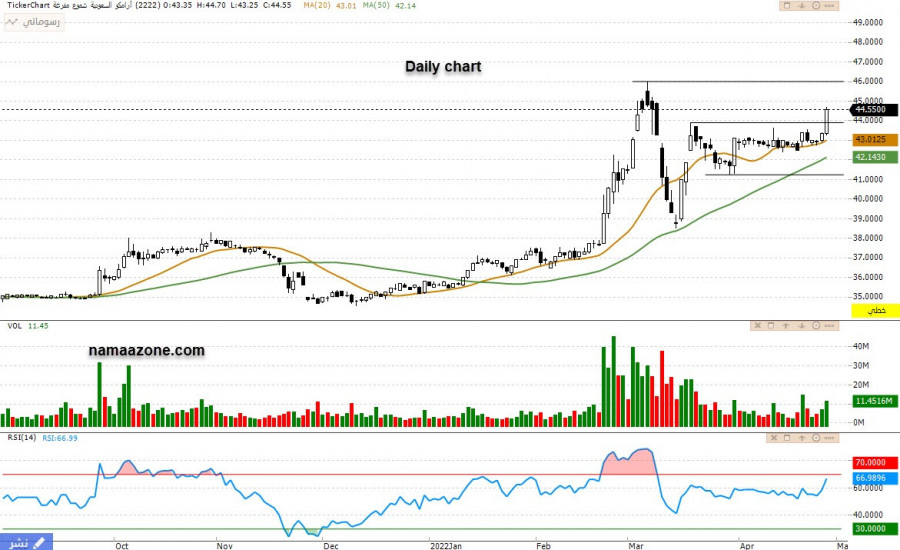The image size is (900, 550).
Task: Open settings of the main price panel
Action: (x=816, y=6)
